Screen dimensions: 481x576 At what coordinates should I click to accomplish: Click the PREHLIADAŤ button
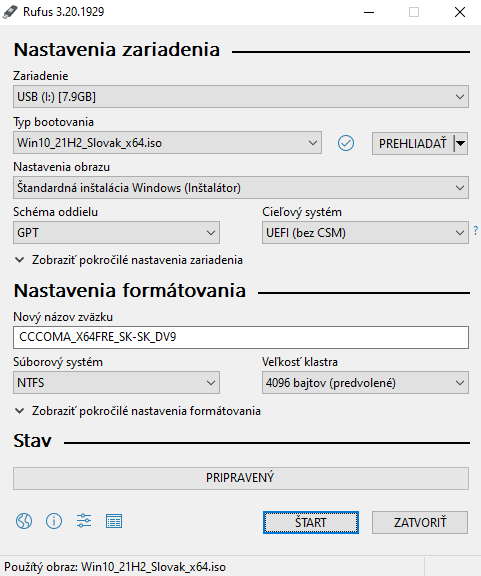[413, 143]
